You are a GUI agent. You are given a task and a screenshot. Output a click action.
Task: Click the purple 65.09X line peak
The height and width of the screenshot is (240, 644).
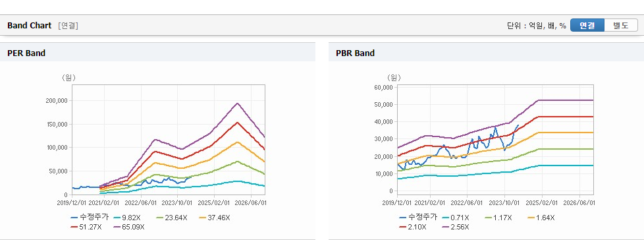point(237,103)
